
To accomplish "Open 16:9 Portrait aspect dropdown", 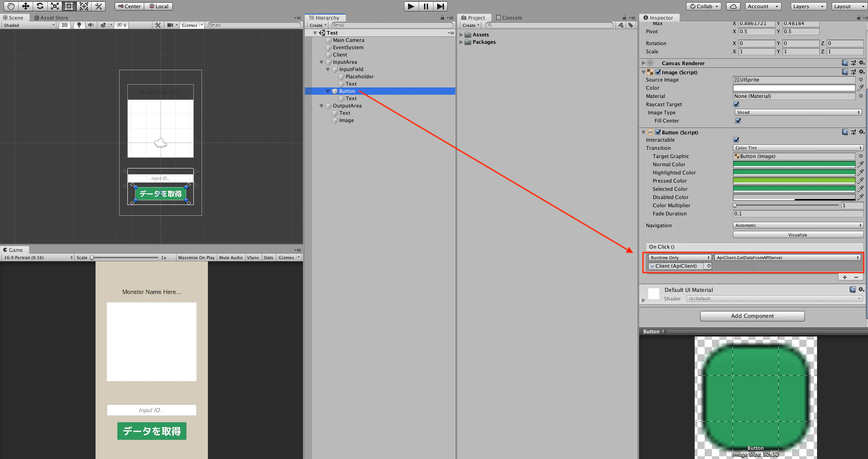I will click(38, 258).
